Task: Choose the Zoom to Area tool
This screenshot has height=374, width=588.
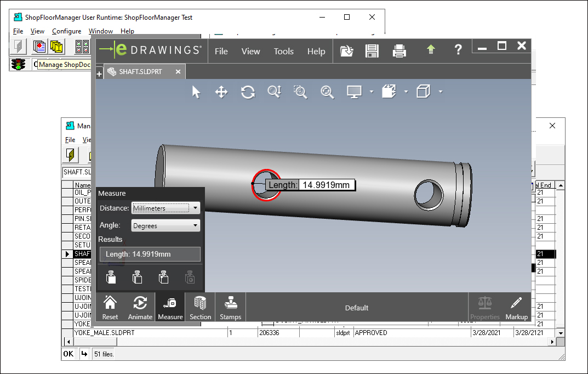Action: (300, 92)
